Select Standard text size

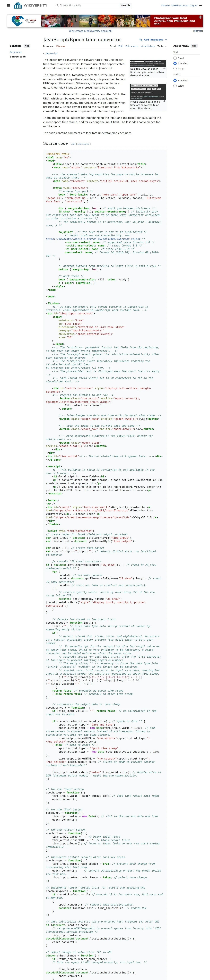[x=175, y=64]
